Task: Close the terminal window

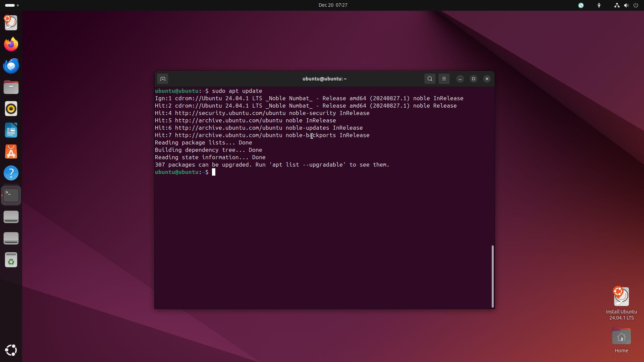Action: 487,79
